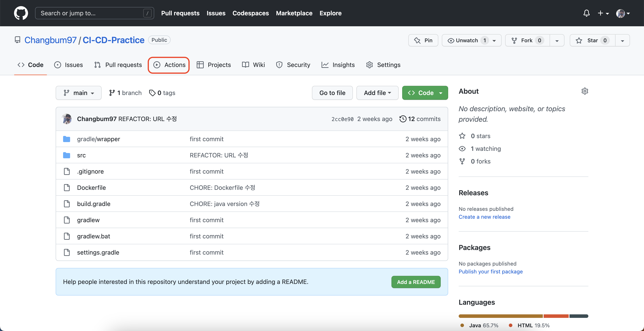The image size is (644, 331).
Task: Click Create a new release link
Action: [x=484, y=217]
